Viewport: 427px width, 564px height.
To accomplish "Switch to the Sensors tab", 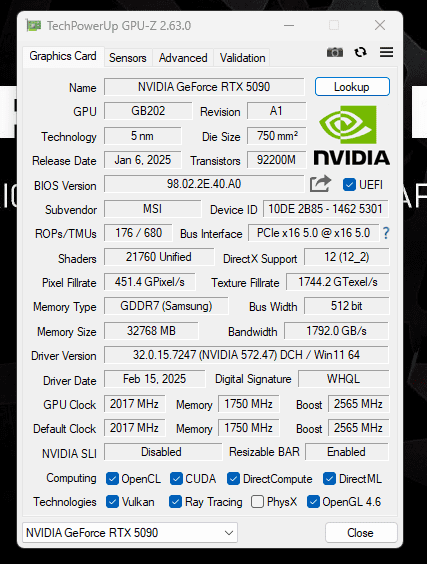I will click(128, 58).
